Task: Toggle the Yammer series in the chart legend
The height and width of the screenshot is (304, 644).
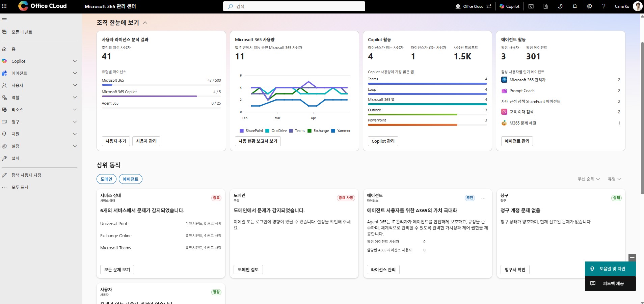Action: [x=341, y=131]
